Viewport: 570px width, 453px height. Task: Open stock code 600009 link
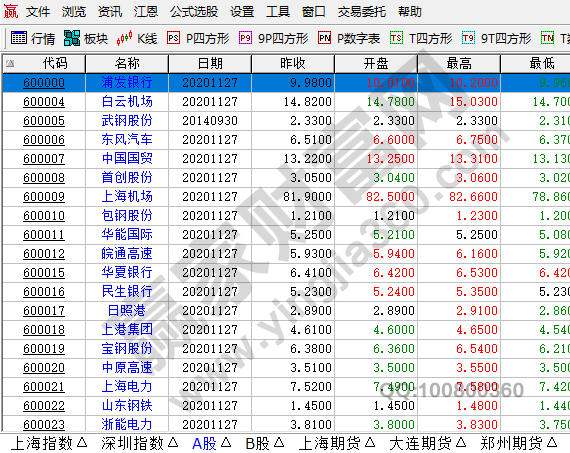click(44, 197)
